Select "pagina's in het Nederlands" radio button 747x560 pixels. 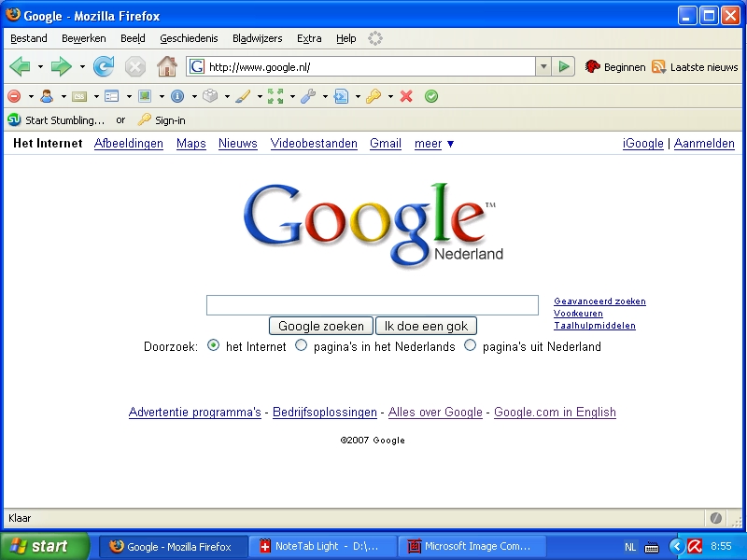point(301,345)
